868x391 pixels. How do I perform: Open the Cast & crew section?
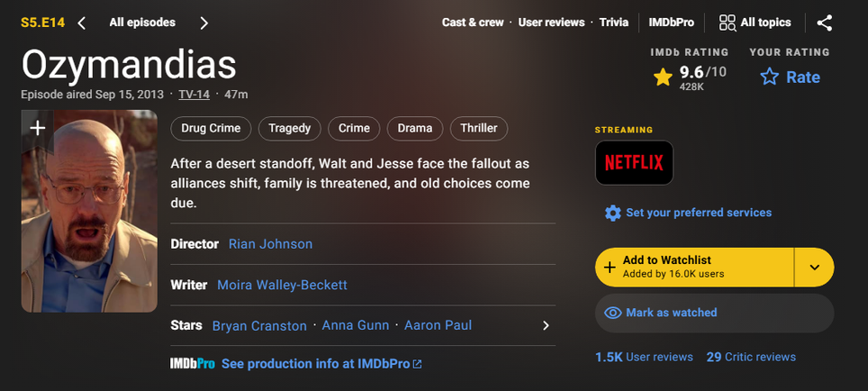pyautogui.click(x=473, y=23)
